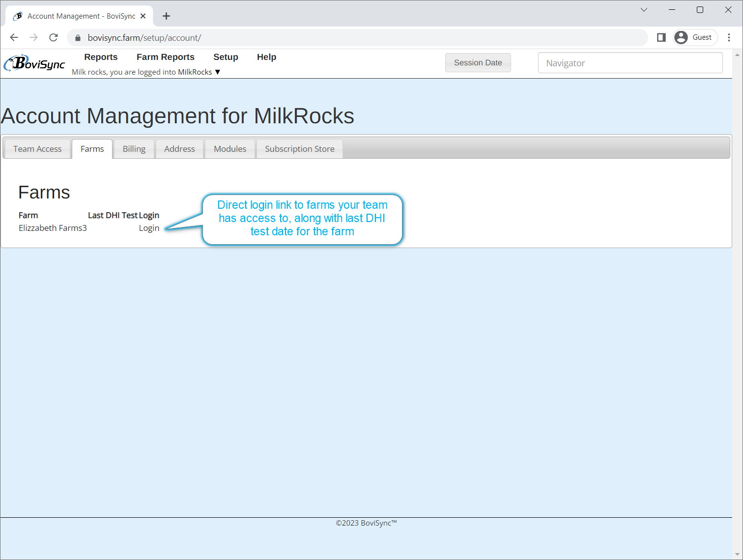Screen dimensions: 743x560
Task: Open the Address tab
Action: click(179, 149)
